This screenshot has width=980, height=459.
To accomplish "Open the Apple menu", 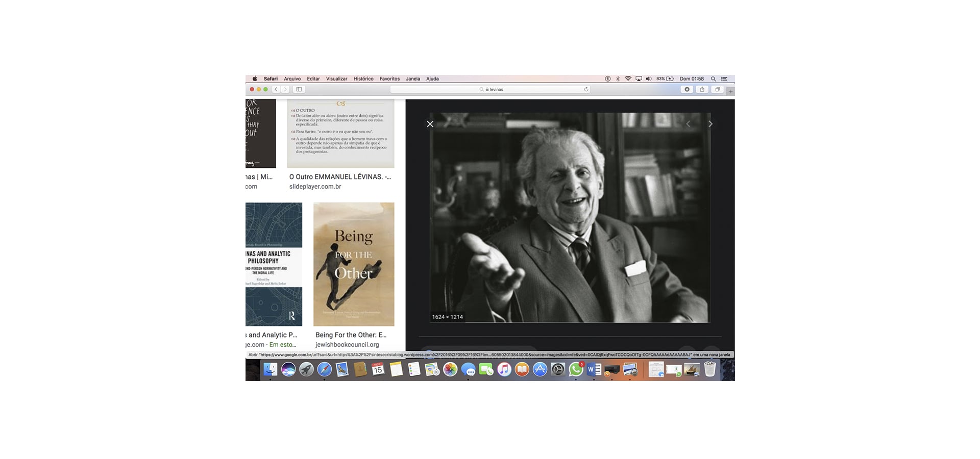I will (x=255, y=79).
